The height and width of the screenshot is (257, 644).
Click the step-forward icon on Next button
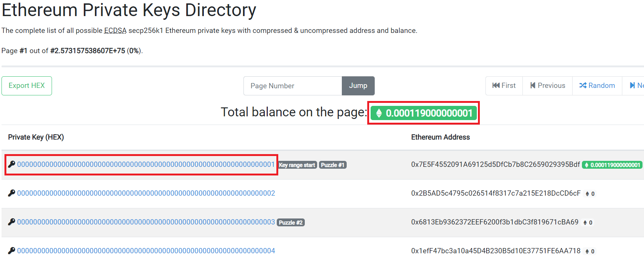point(632,86)
